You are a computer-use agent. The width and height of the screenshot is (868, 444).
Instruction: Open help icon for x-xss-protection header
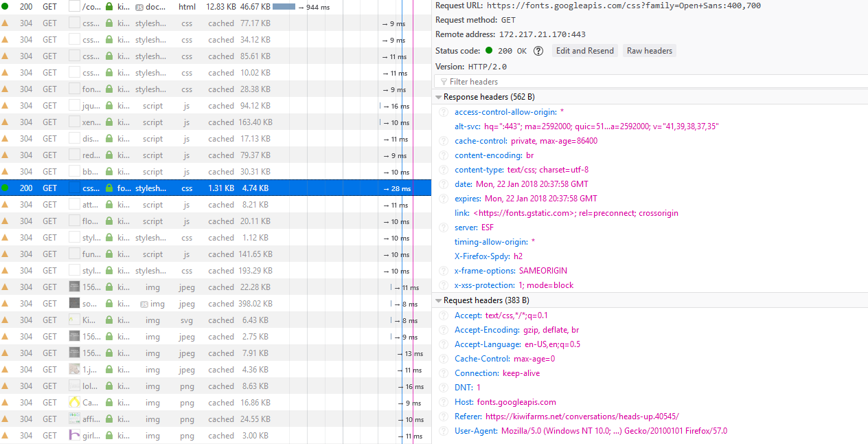[444, 285]
